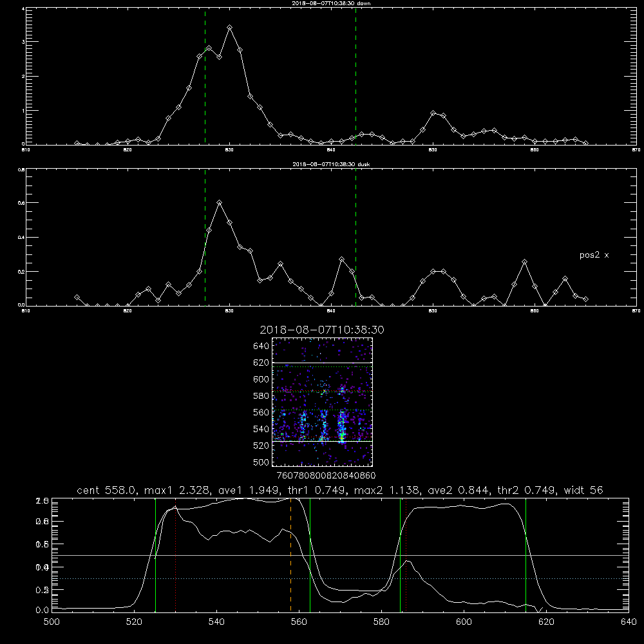Click the "760780800820840860" axis labels under image
This screenshot has height=644, width=644.
(x=326, y=476)
